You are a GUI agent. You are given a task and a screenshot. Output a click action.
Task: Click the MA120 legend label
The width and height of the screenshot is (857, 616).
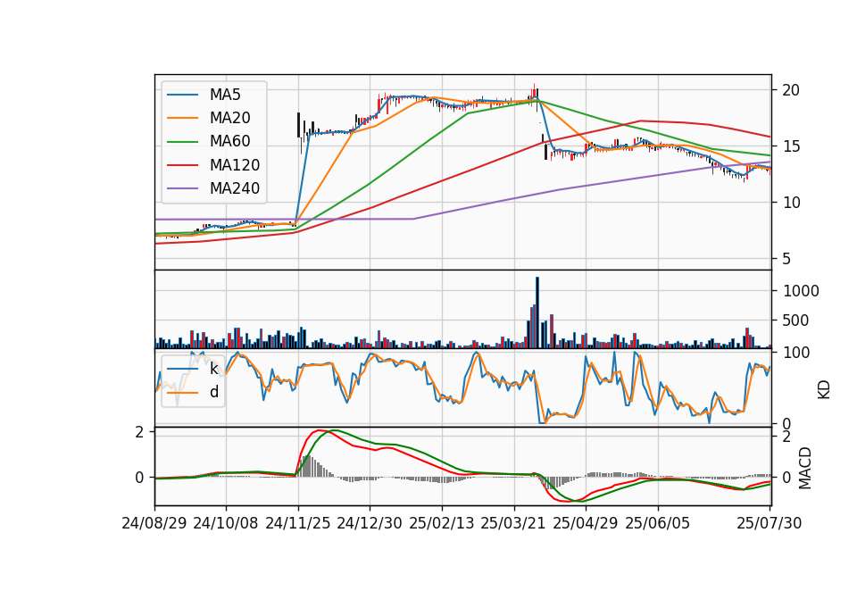coord(235,165)
